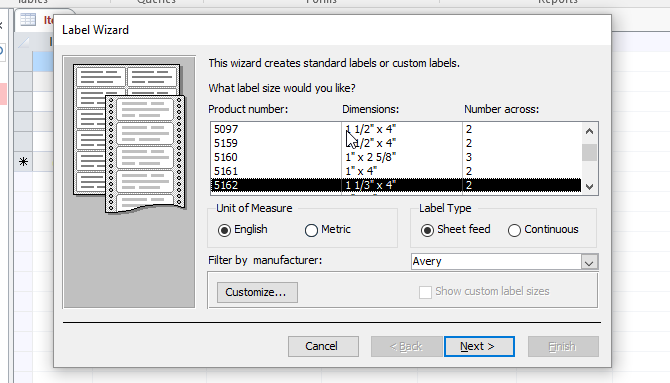Click the grayed-out Back button
The width and height of the screenshot is (670, 383).
tap(406, 346)
